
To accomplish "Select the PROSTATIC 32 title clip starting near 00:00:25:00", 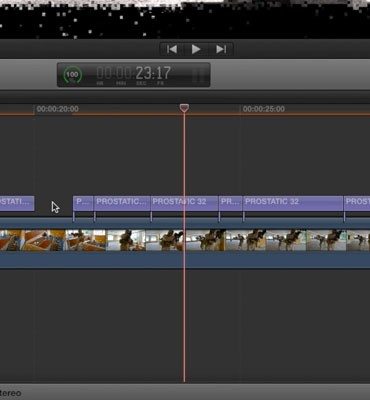I will (x=293, y=203).
